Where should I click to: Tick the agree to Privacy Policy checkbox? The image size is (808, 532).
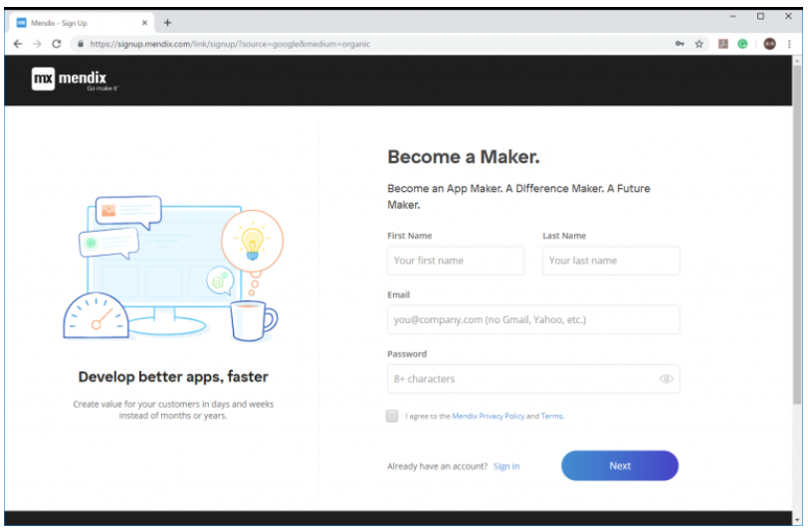(x=392, y=416)
